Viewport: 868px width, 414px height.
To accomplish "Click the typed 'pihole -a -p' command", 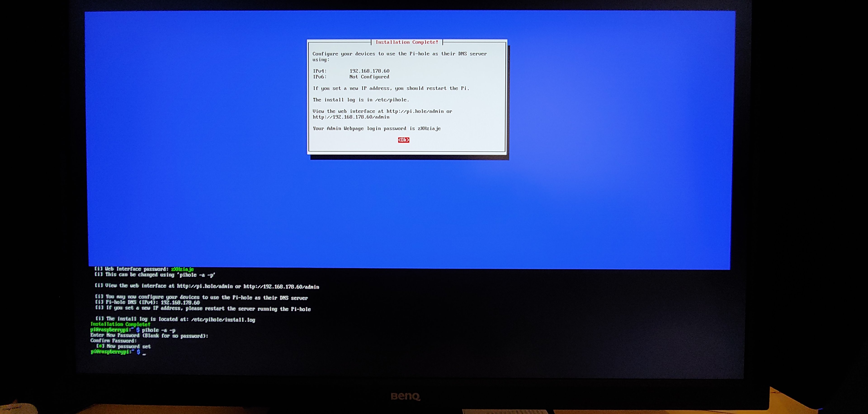I will (x=158, y=330).
